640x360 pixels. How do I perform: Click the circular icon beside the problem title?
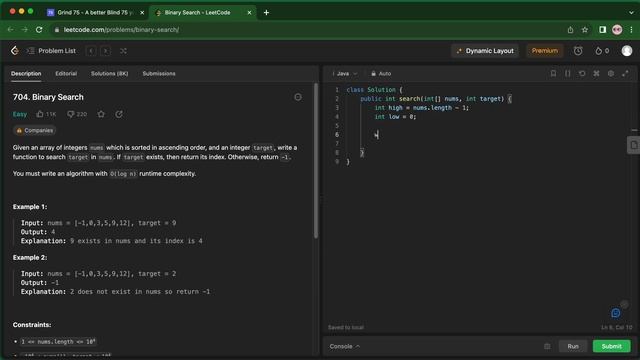[x=298, y=97]
